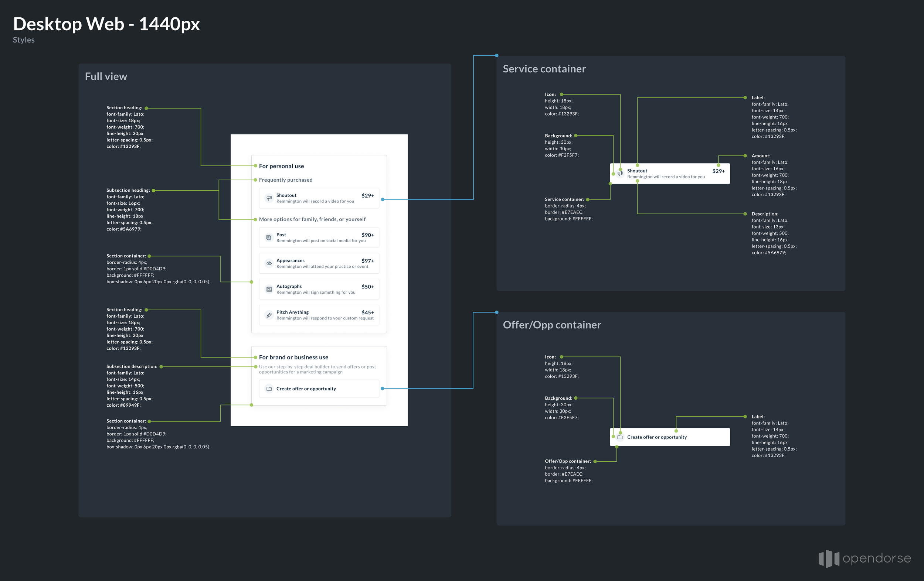924x581 pixels.
Task: Click the For brand or business use heading
Action: (293, 358)
